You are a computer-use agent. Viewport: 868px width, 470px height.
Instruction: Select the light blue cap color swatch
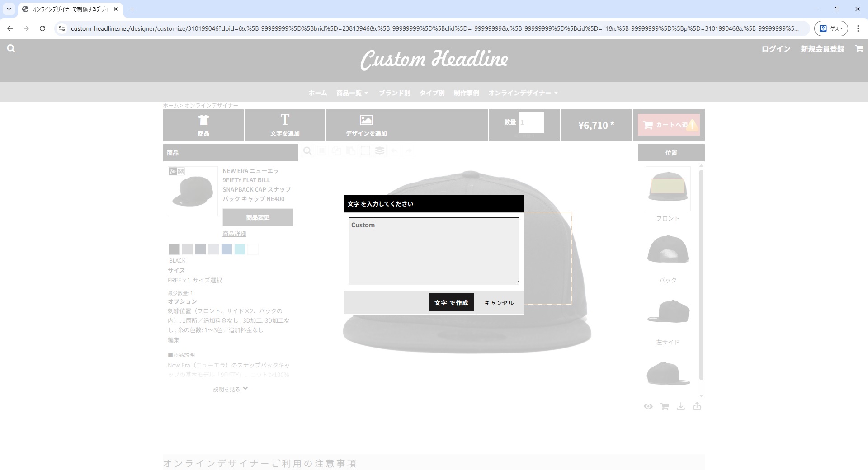(x=240, y=249)
